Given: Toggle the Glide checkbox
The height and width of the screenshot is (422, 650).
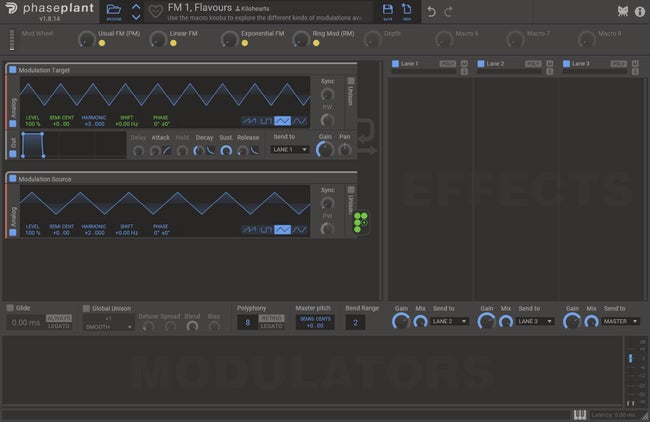Looking at the screenshot, I should [12, 308].
